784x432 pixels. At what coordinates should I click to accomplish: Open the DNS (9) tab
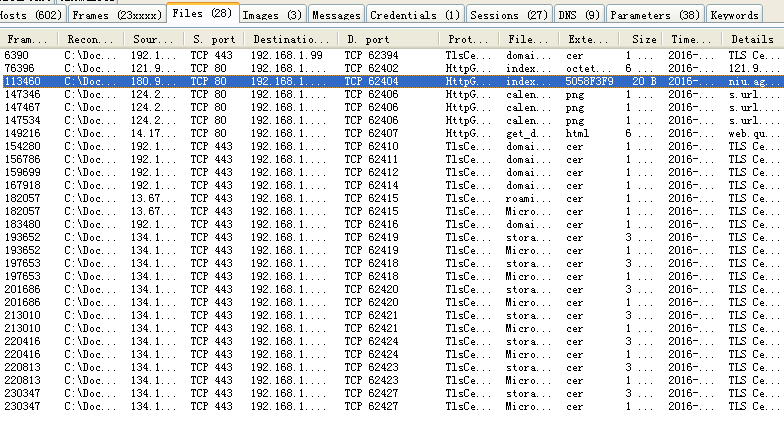[x=579, y=14]
